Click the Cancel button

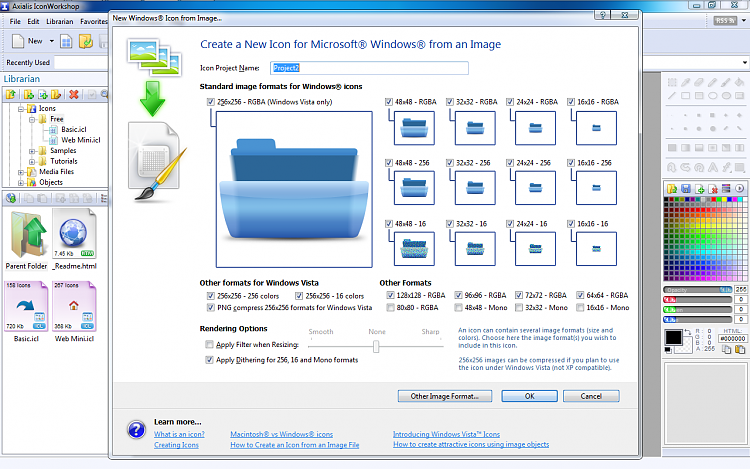(x=591, y=396)
